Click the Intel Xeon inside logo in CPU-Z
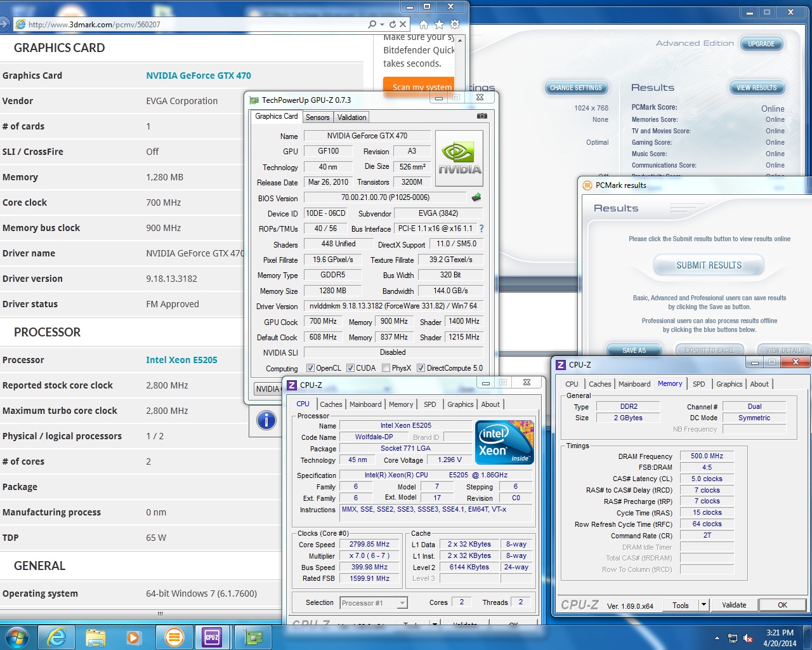812x650 pixels. 504,442
